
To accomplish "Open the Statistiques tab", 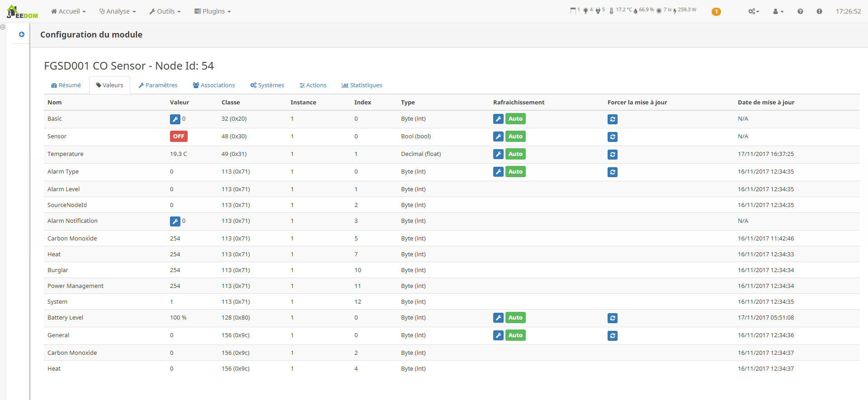I will (362, 85).
